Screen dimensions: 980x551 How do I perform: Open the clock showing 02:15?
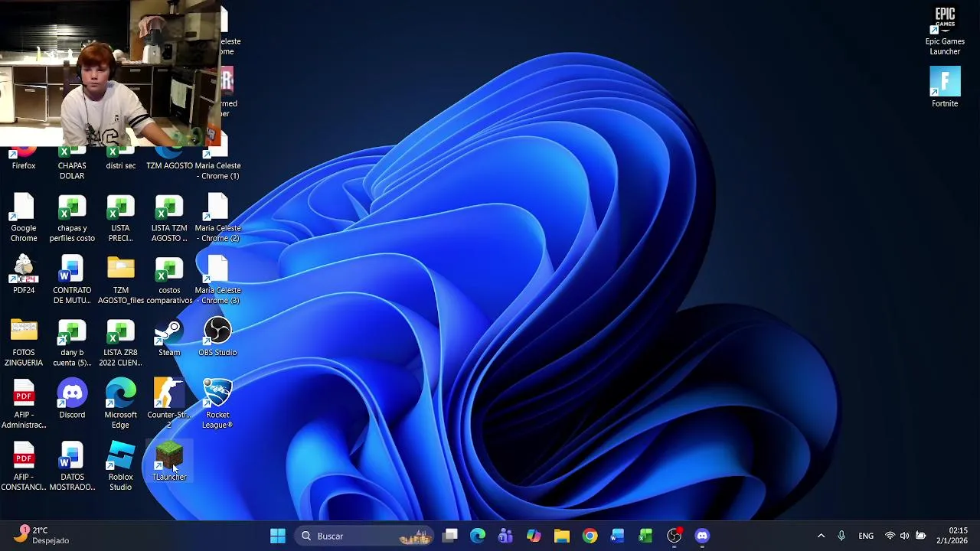[x=952, y=536]
